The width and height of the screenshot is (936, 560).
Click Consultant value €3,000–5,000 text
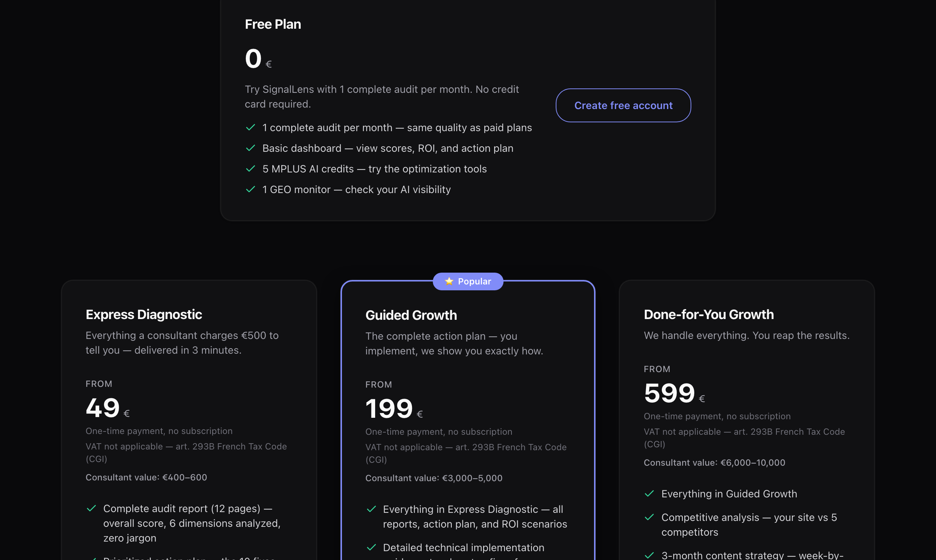tap(434, 478)
